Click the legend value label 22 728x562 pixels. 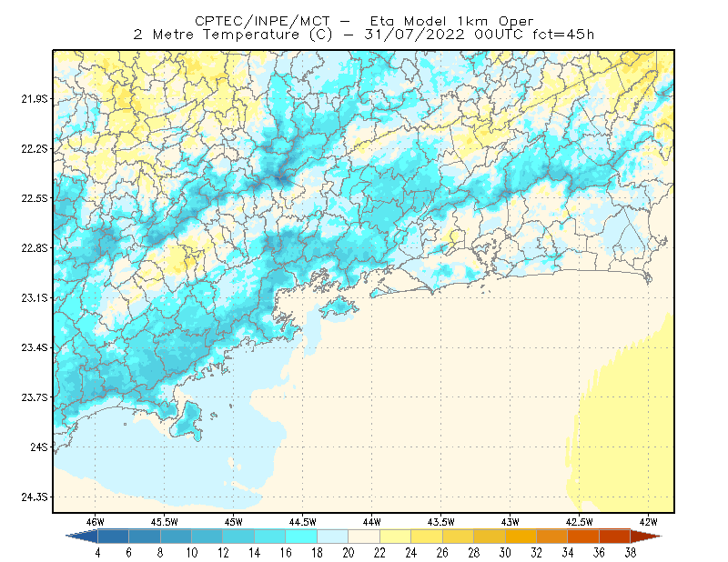click(x=379, y=553)
